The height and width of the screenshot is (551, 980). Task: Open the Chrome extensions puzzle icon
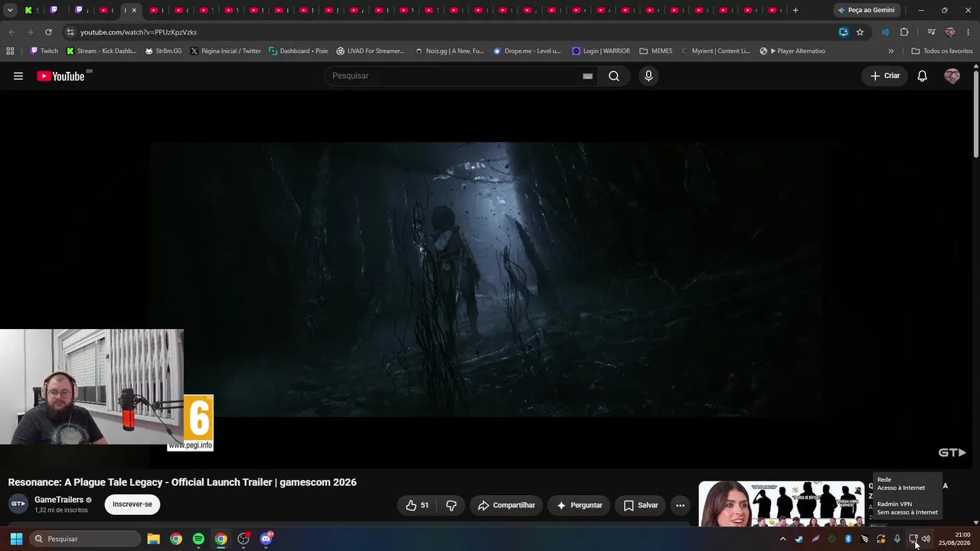click(904, 32)
